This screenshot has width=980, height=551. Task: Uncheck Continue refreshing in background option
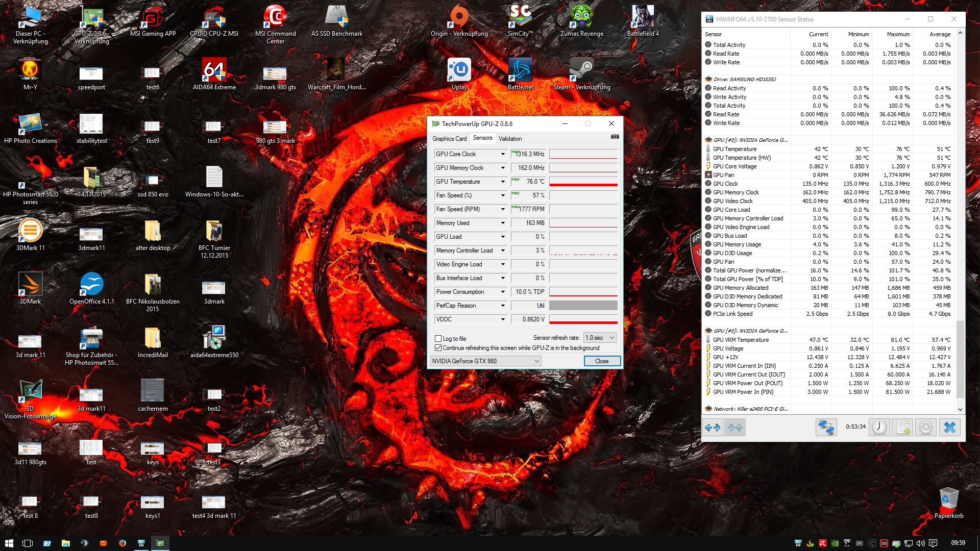click(438, 348)
